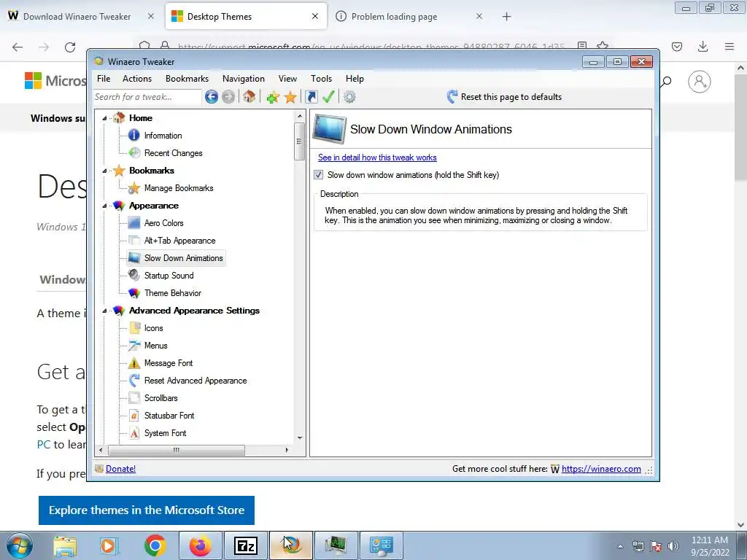The image size is (747, 560).
Task: Click the Windows Start orb
Action: point(20,545)
